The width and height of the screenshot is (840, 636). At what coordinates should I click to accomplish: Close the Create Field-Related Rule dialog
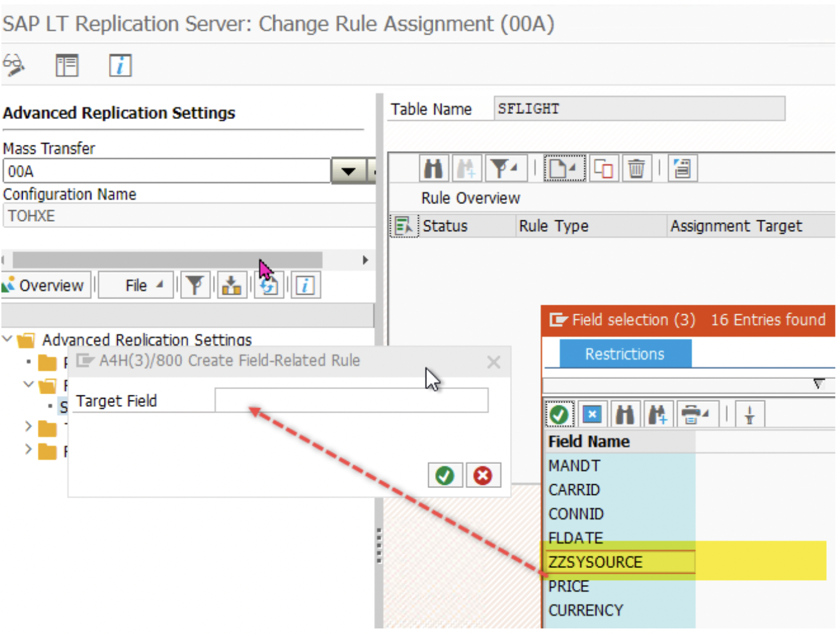click(x=494, y=362)
